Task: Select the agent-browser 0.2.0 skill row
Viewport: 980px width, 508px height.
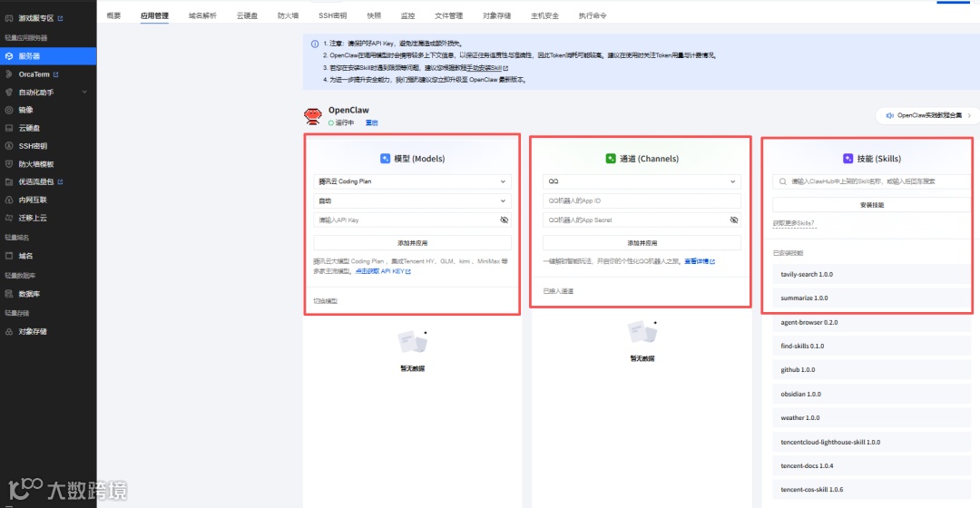Action: point(872,322)
